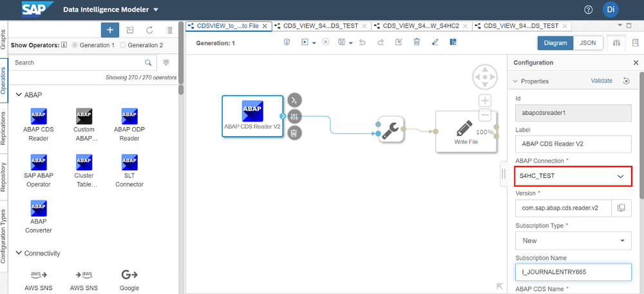Collapse the Connectivity operator category
Viewport: 644px width, 294px height.
pos(19,253)
